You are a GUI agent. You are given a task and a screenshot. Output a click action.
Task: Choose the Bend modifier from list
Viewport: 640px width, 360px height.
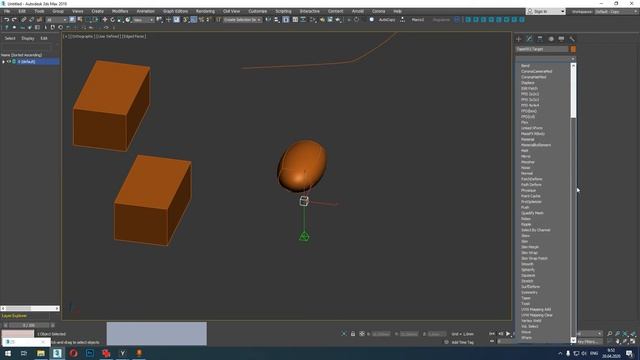[x=525, y=66]
